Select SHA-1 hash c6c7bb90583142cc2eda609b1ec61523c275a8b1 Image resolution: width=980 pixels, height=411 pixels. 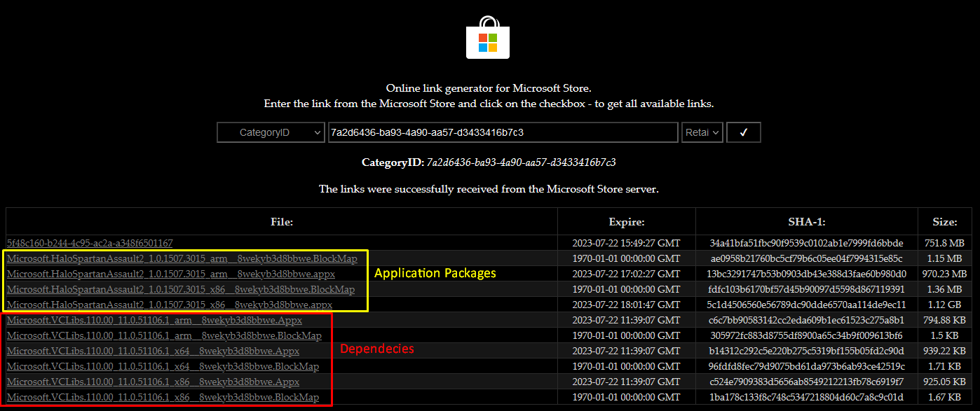[807, 320]
